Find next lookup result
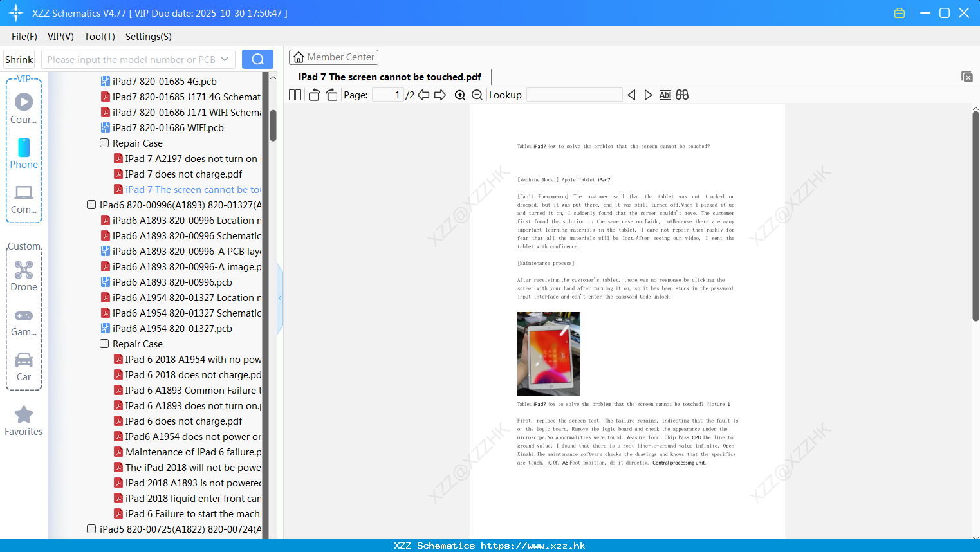The height and width of the screenshot is (552, 980). coord(648,95)
